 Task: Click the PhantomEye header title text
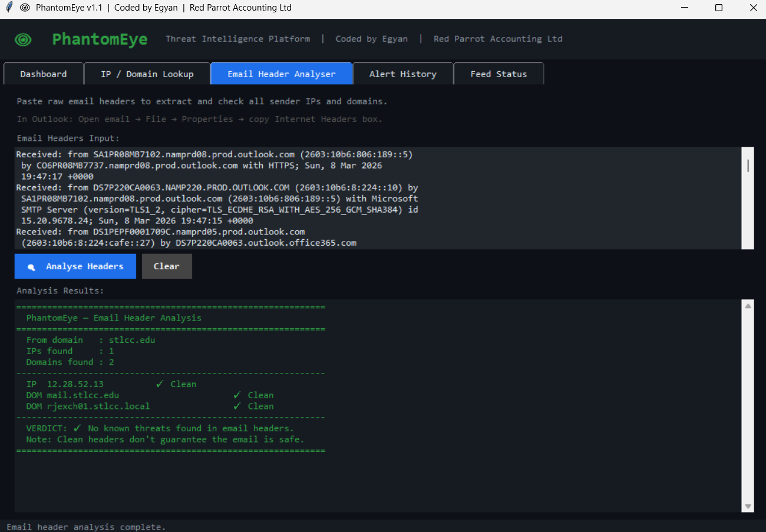point(100,39)
